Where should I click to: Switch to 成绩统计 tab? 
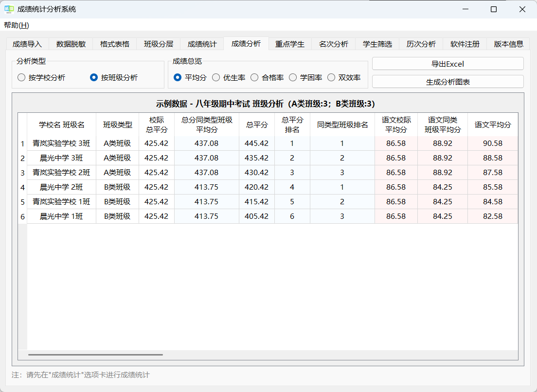pos(202,44)
